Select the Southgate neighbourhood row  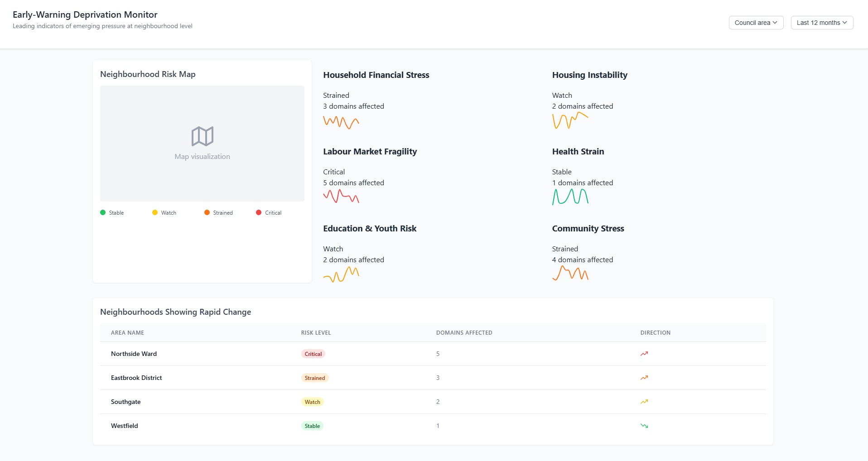[x=125, y=402]
